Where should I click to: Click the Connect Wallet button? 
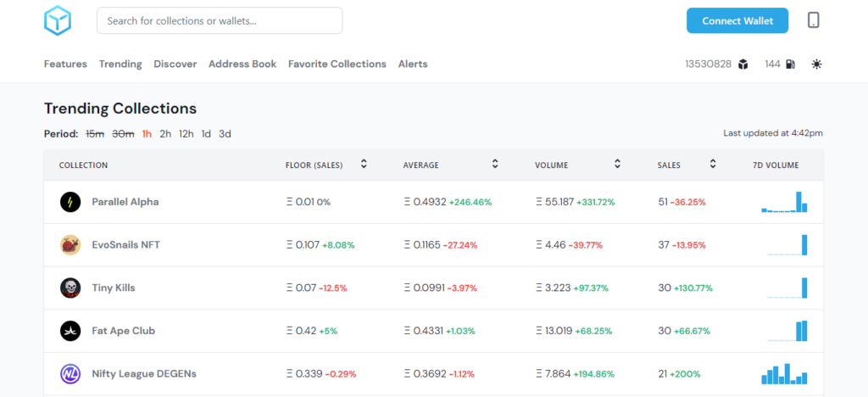point(737,21)
